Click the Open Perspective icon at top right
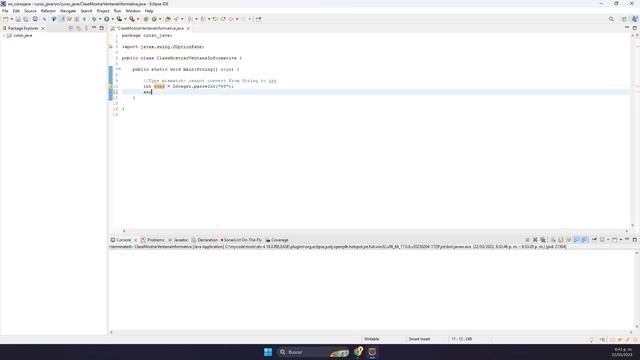Image resolution: width=640 pixels, height=360 pixels. 624,19
